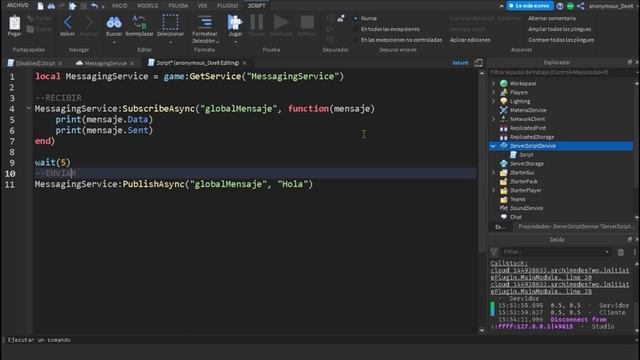Click the quick-access play avatar icon
Screen dimensions: 640x360
tap(73, 6)
